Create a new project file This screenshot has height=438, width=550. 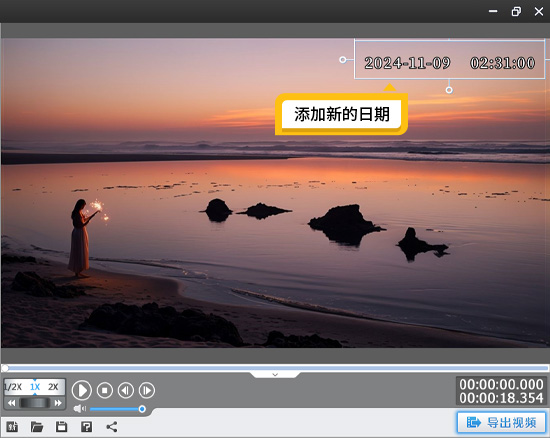pos(12,427)
